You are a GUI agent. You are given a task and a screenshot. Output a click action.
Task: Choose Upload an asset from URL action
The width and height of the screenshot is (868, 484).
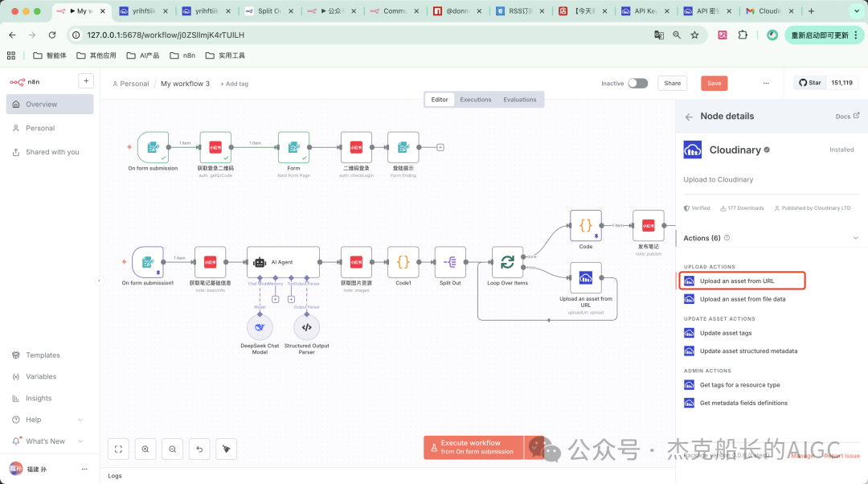pyautogui.click(x=742, y=281)
